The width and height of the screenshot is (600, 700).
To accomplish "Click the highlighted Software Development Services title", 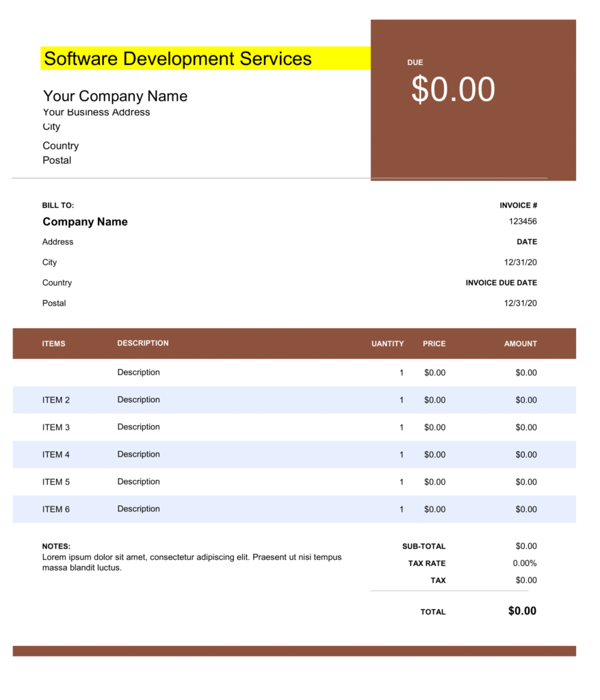I will [x=177, y=59].
